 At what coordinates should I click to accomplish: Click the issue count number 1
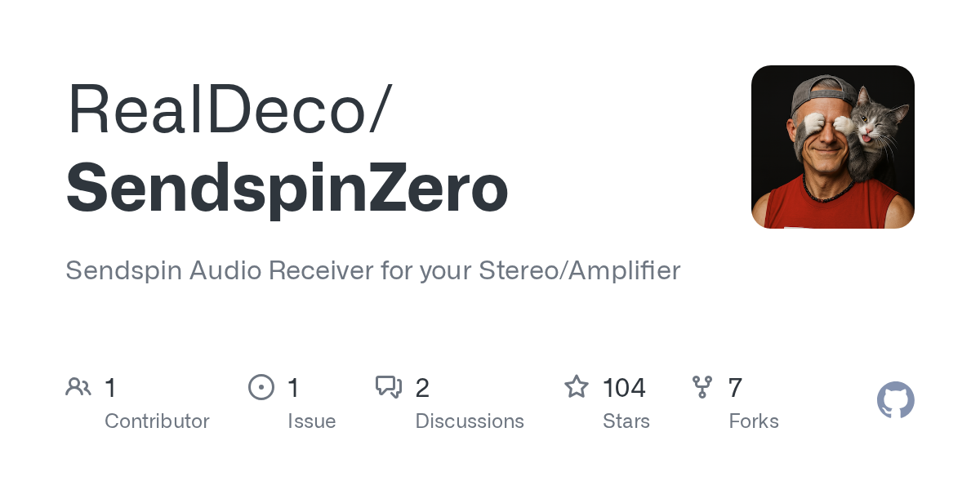294,388
